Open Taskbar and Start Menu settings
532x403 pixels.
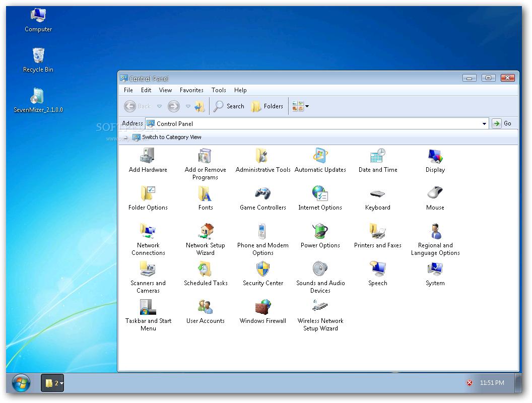point(148,315)
